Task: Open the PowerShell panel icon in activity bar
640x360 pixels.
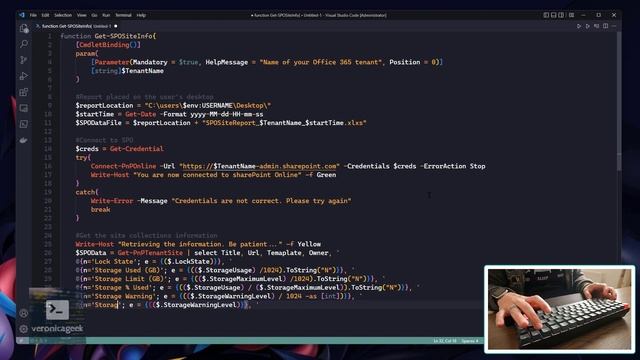Action: 24,124
